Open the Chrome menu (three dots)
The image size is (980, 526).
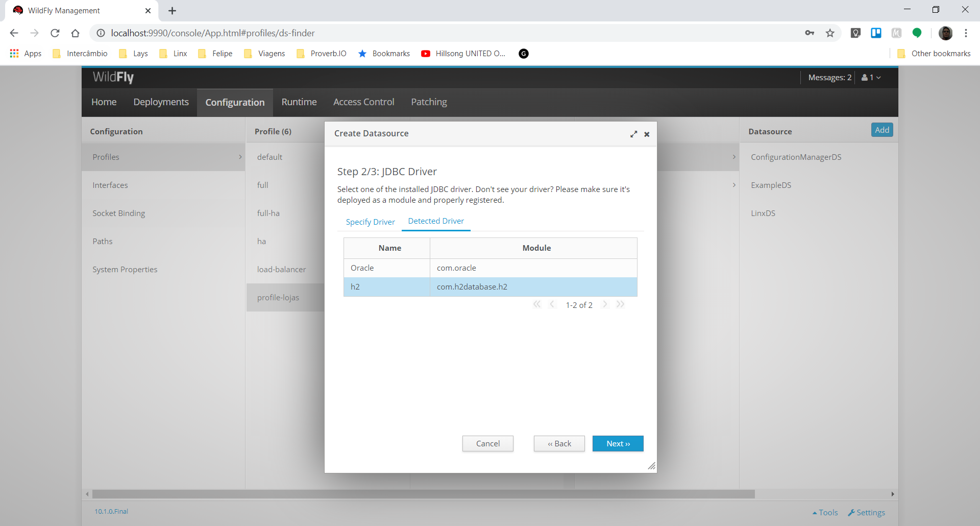[966, 33]
